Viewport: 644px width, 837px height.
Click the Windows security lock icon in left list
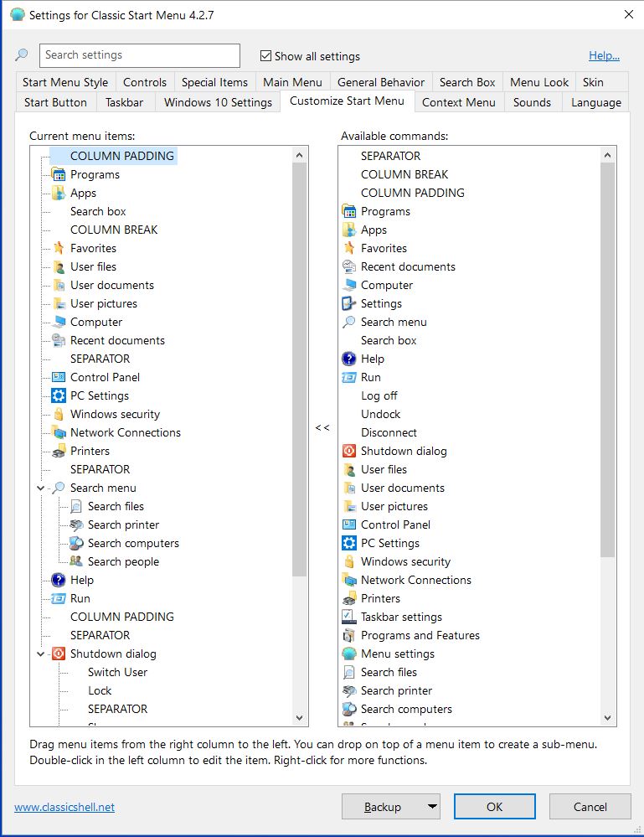(x=59, y=414)
